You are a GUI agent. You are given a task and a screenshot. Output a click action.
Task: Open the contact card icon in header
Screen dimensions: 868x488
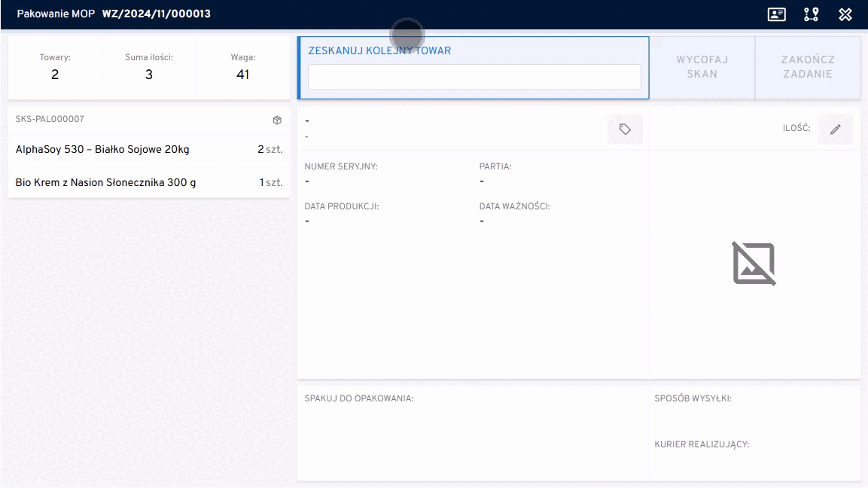tap(776, 14)
